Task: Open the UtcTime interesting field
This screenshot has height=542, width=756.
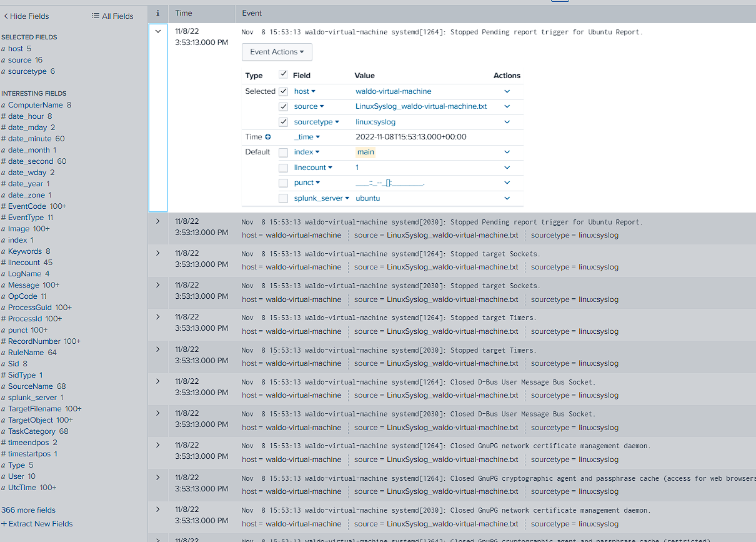Action: 22,488
